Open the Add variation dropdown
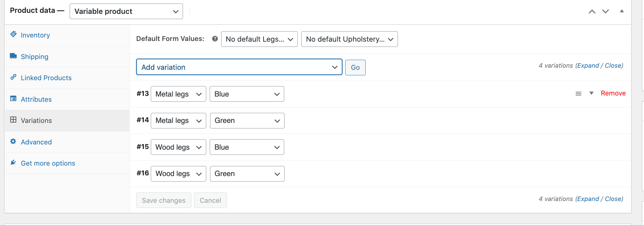The height and width of the screenshot is (225, 644). tap(239, 67)
